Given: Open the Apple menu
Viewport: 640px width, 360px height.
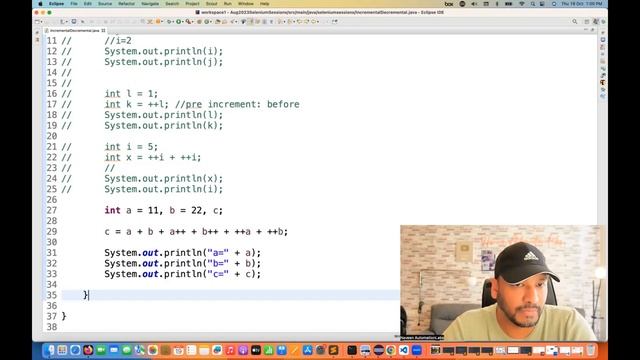Looking at the screenshot, I should click(40, 4).
